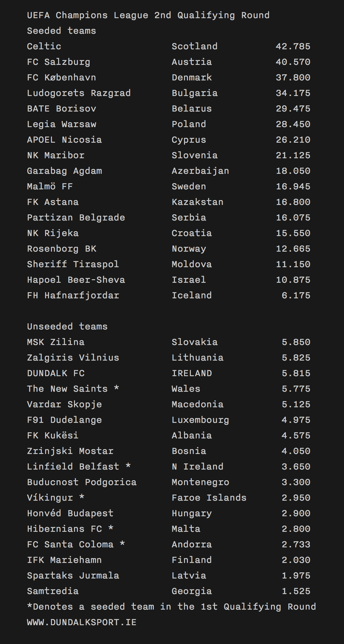The height and width of the screenshot is (644, 344).
Task: Click Partizan Belgrade in the list
Action: point(76,218)
